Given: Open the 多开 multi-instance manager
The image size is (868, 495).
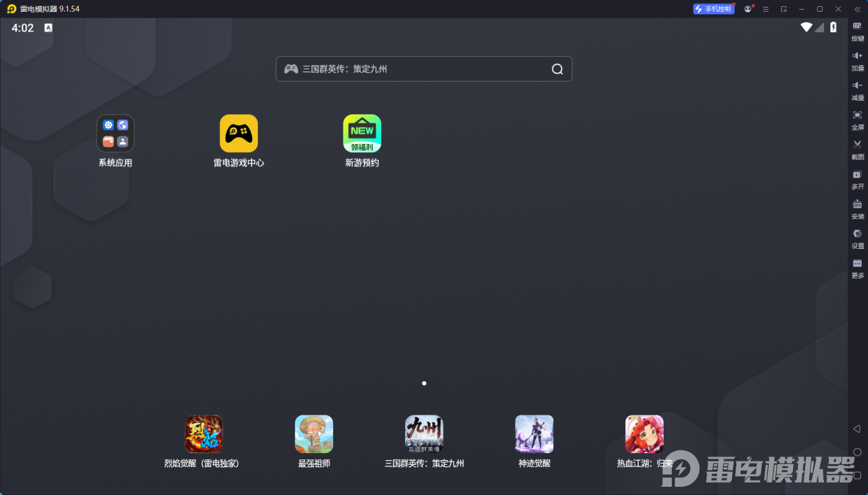Looking at the screenshot, I should pos(857,179).
